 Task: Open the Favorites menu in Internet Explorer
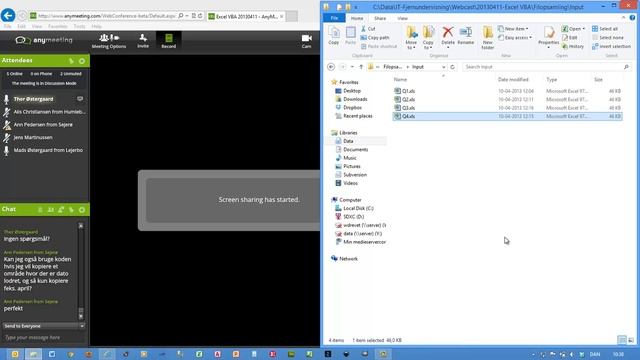coord(58,26)
